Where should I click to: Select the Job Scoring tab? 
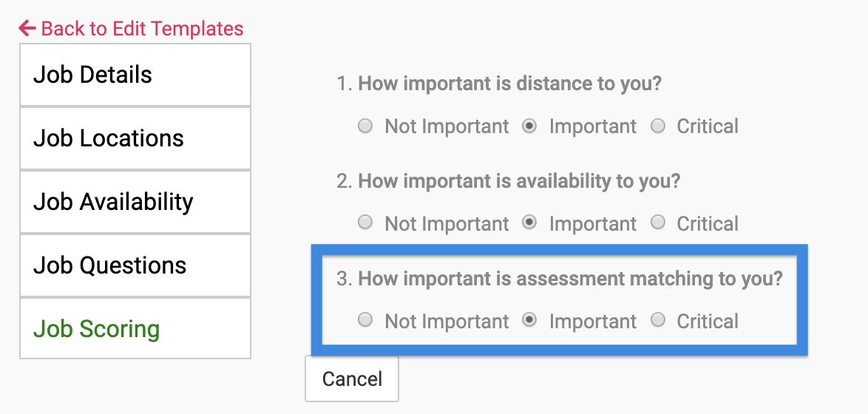coord(135,329)
